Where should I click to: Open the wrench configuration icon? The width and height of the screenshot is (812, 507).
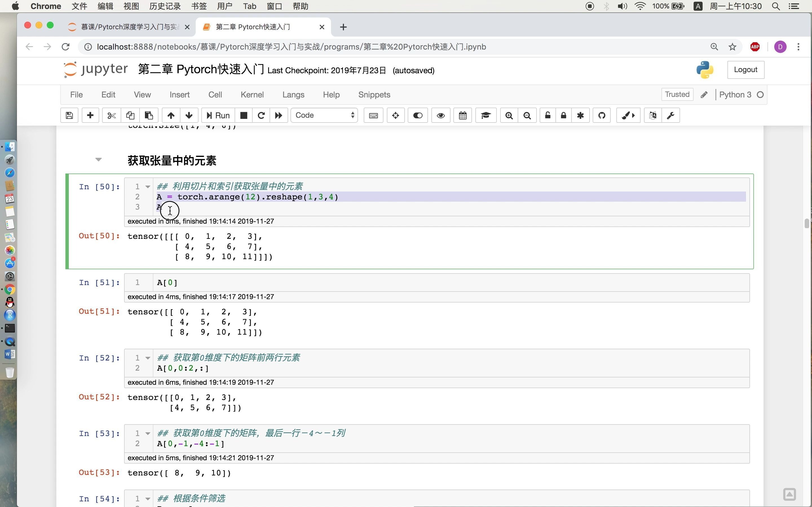click(x=671, y=115)
